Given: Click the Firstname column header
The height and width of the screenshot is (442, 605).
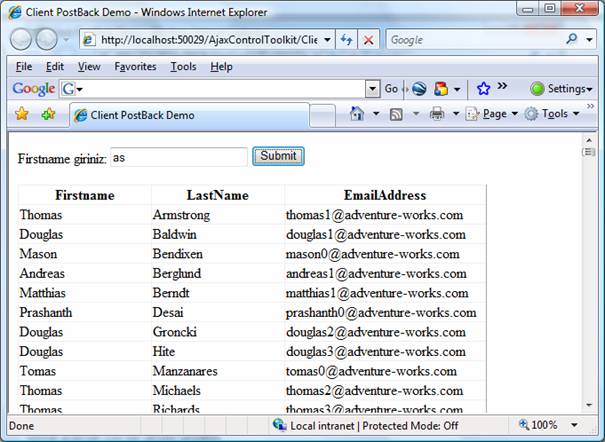Looking at the screenshot, I should [85, 195].
